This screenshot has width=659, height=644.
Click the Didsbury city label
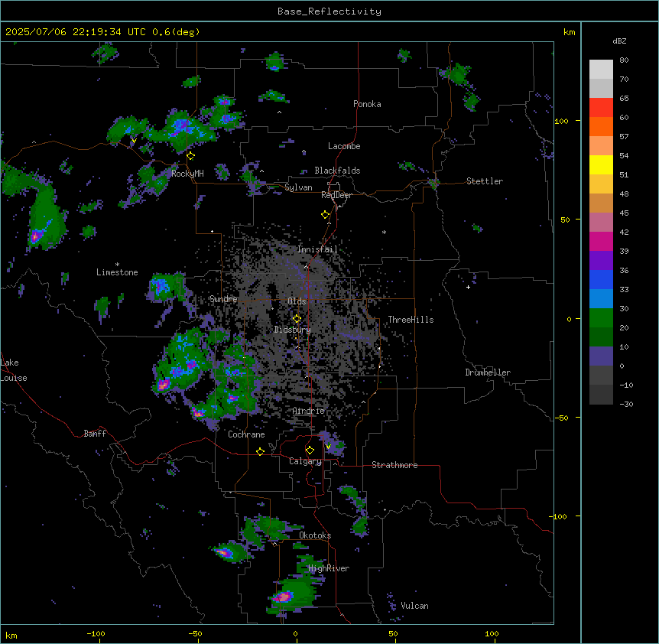(x=293, y=330)
